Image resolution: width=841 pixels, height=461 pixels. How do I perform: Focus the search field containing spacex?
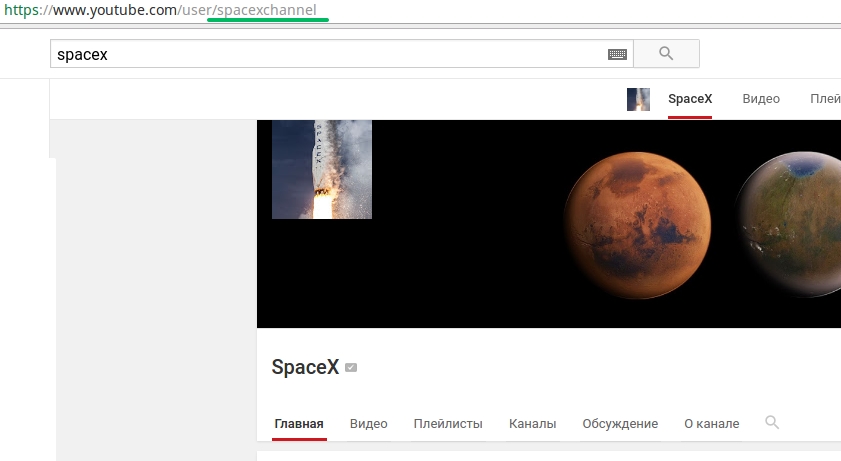pyautogui.click(x=342, y=54)
